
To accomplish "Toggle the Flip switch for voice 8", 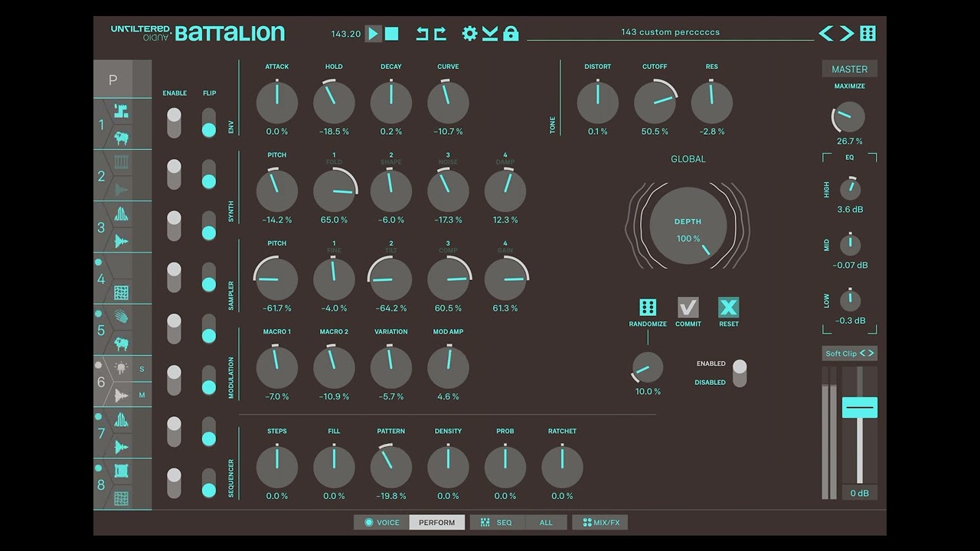I will pyautogui.click(x=209, y=483).
